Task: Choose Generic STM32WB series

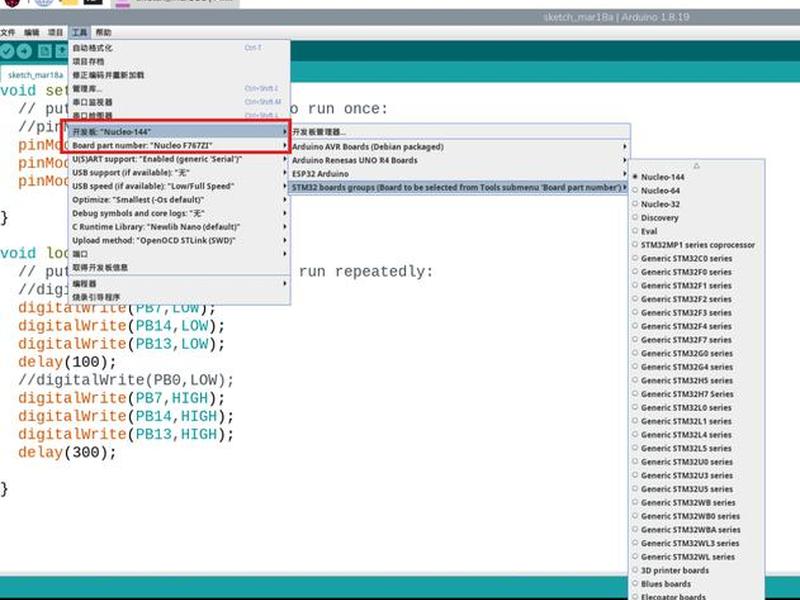Action: pyautogui.click(x=697, y=503)
